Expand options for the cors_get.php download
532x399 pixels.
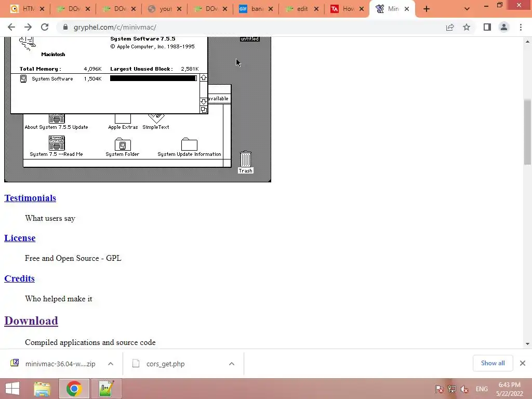click(232, 364)
